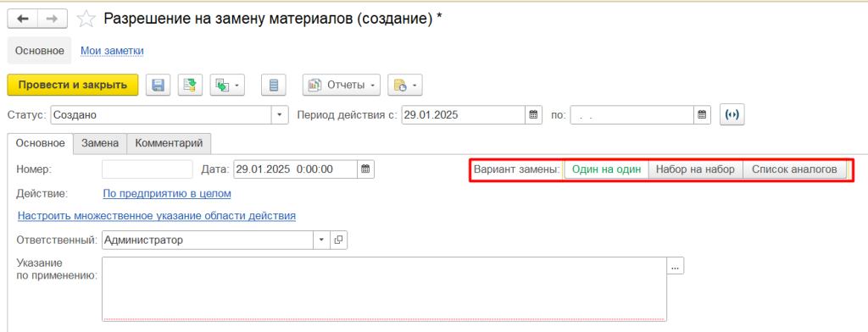This screenshot has height=332, width=868.
Task: Click calendar icon for the по date
Action: (701, 115)
